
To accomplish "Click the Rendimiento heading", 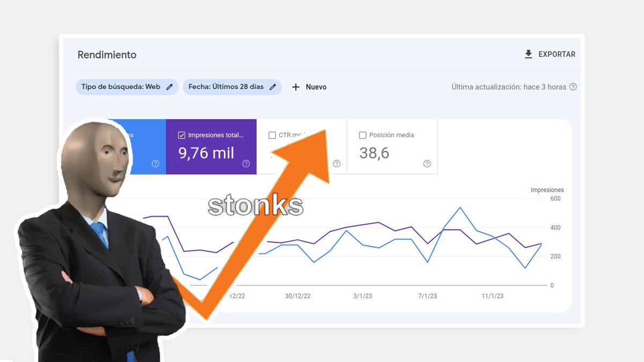I will (107, 55).
